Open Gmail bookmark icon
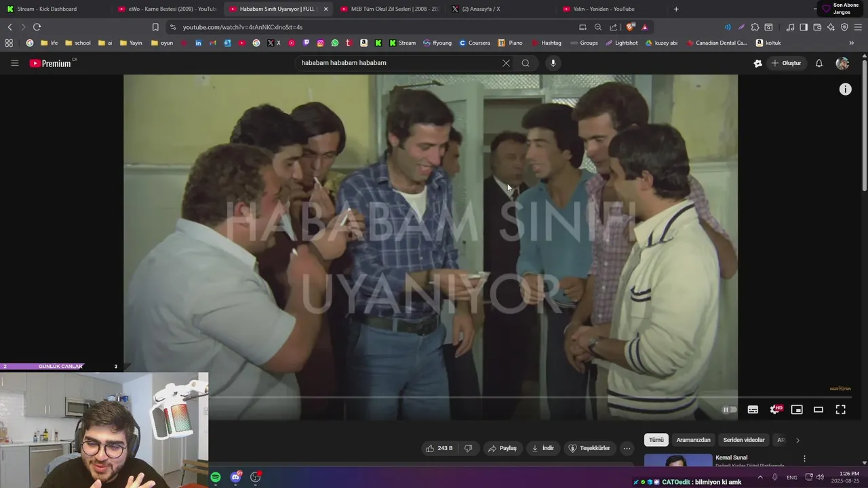Image resolution: width=868 pixels, height=488 pixels. click(213, 43)
